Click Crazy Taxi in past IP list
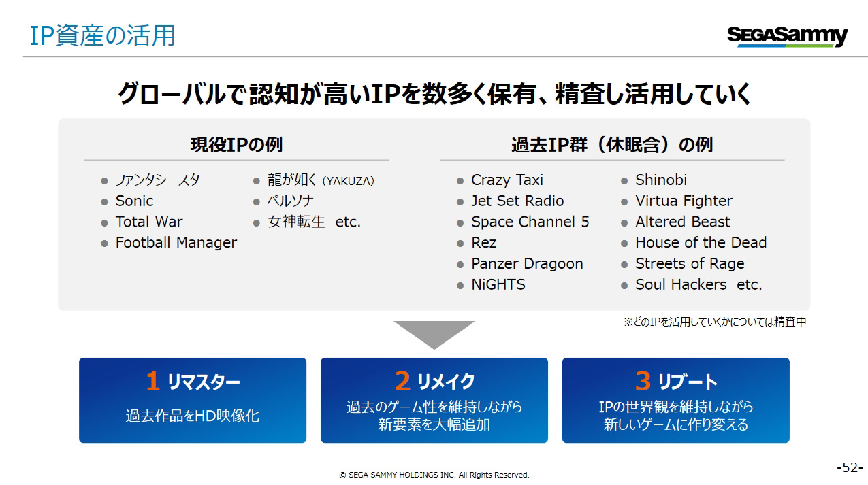 click(507, 180)
